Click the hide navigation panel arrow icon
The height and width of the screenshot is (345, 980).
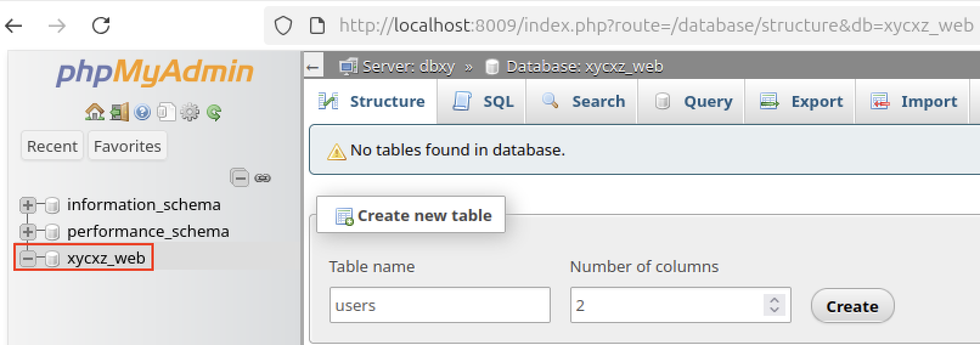point(312,67)
